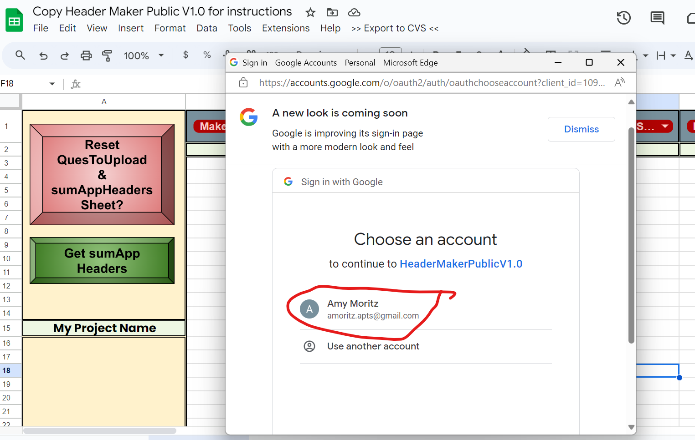Click the popup scrollbar down arrow
This screenshot has height=440, width=695.
[631, 427]
